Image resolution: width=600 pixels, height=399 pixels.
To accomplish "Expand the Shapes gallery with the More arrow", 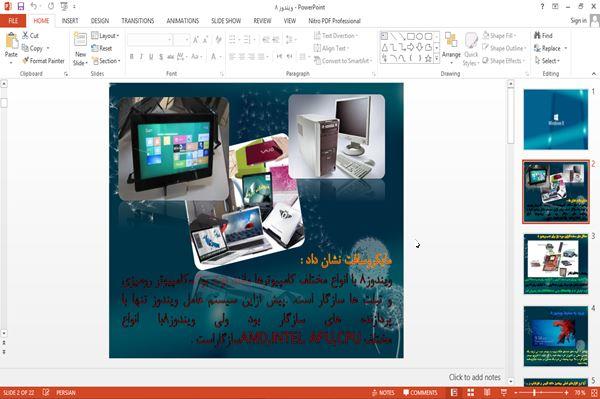I will (436, 59).
